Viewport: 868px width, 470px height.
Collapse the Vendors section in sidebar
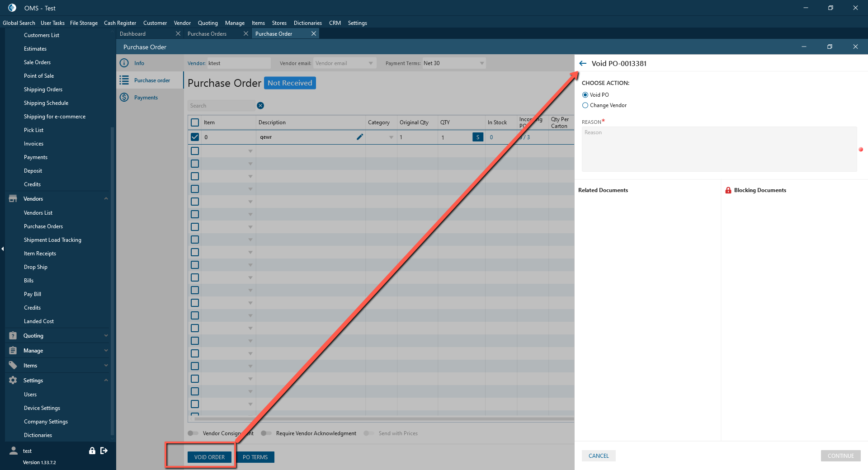click(106, 198)
